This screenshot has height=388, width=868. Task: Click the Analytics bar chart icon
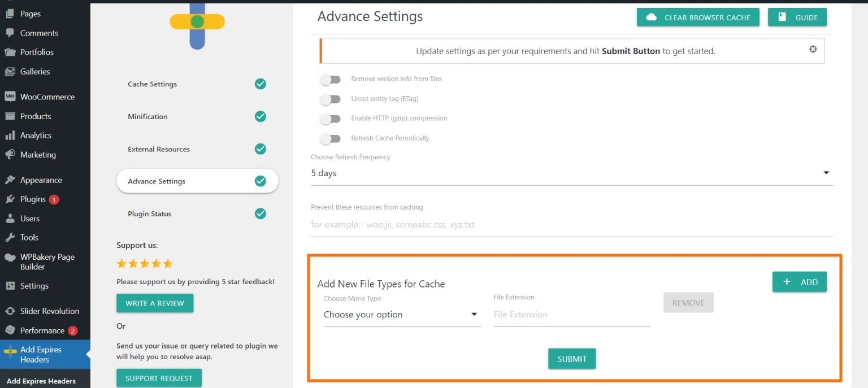pos(10,136)
